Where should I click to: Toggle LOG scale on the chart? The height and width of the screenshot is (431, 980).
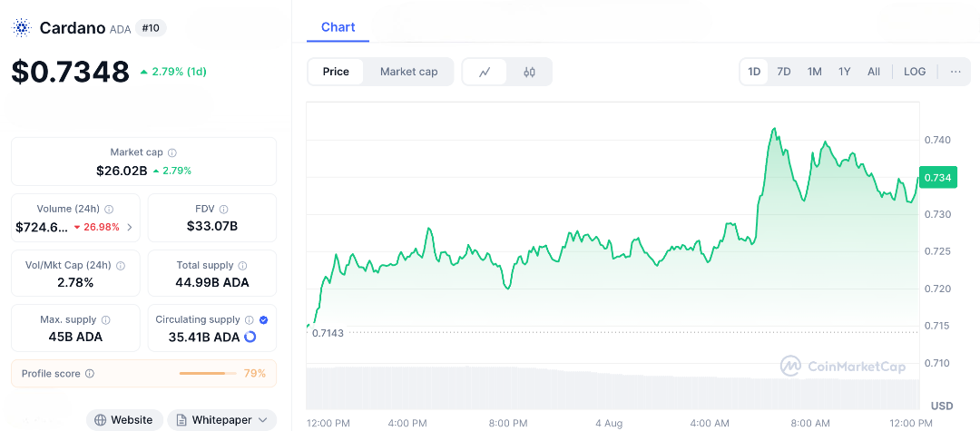coord(915,72)
